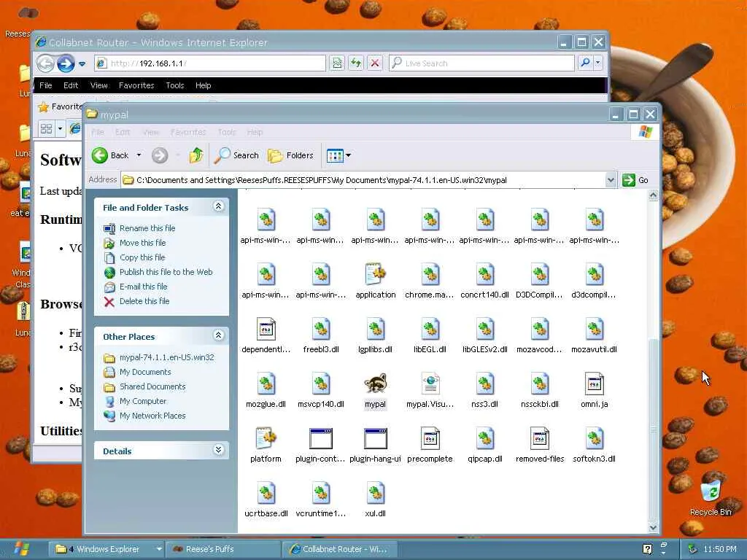Select the removed-files file icon
This screenshot has width=747, height=560.
click(540, 438)
